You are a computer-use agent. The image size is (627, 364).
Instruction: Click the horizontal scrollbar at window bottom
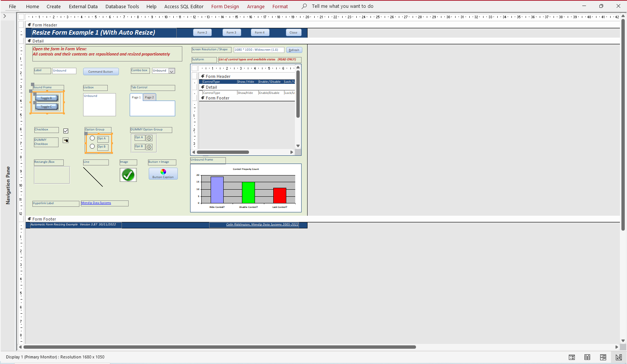[x=220, y=347]
